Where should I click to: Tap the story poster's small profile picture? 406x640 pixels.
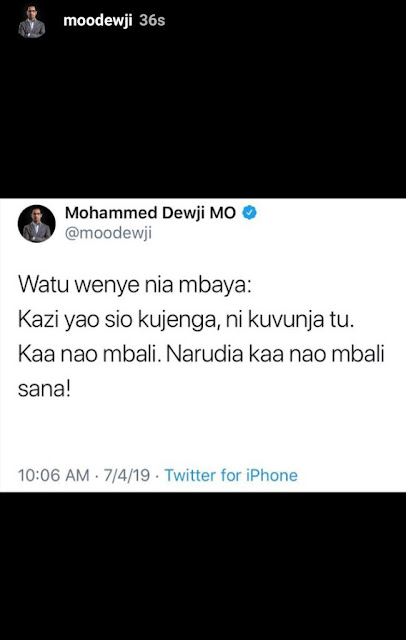click(x=31, y=21)
